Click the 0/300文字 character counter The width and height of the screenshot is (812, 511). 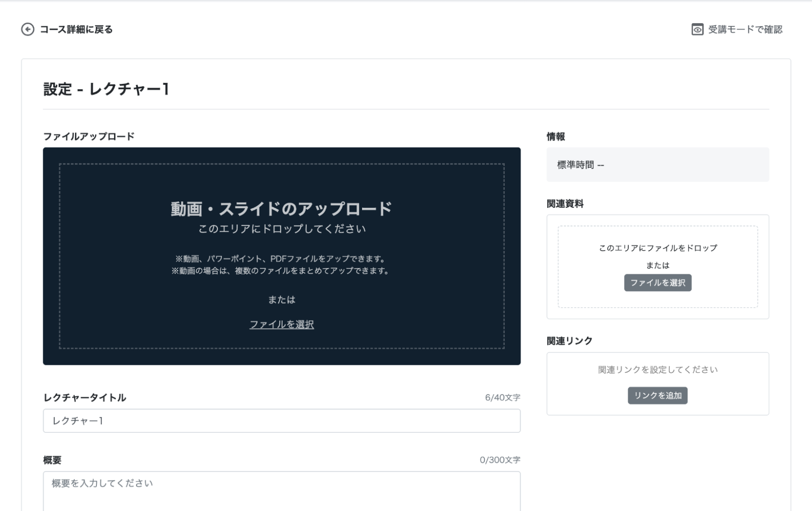click(x=500, y=460)
